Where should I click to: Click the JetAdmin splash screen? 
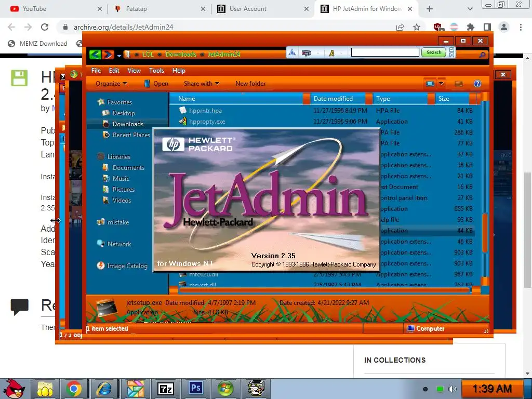(267, 199)
